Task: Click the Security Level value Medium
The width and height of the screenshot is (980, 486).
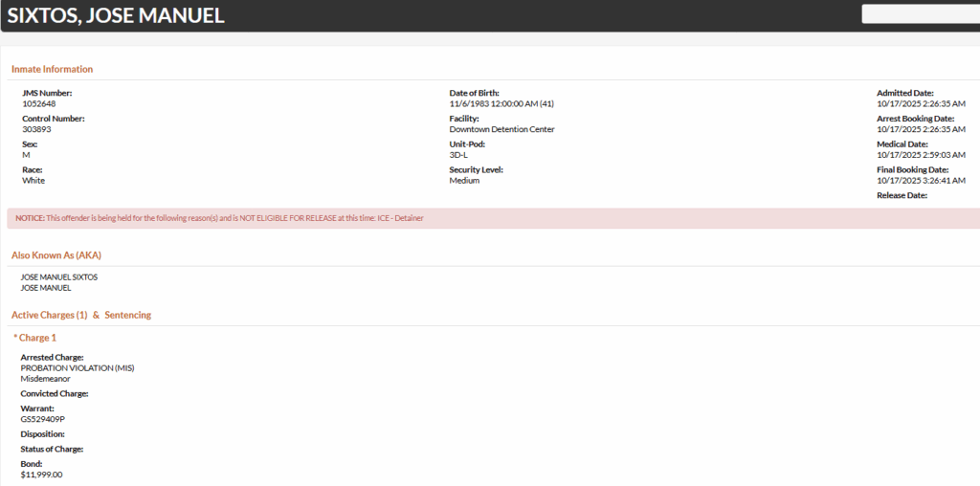Action: tap(464, 180)
